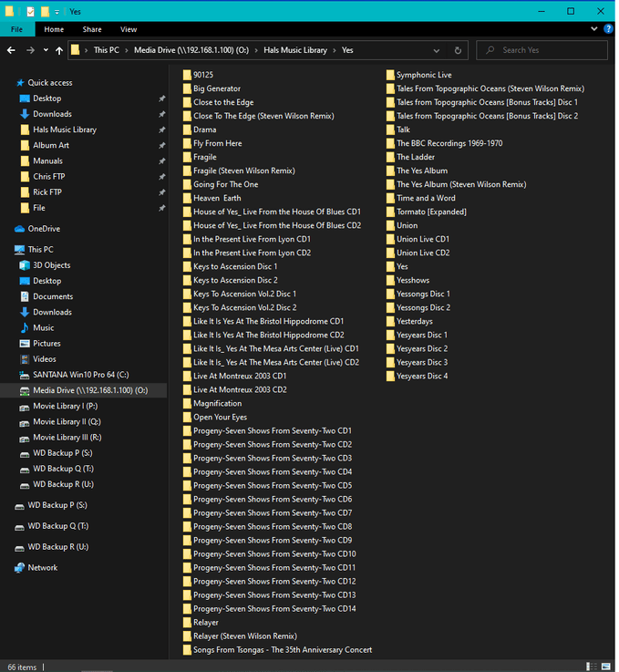Select Downloads under Quick access
619x672 pixels.
point(52,114)
